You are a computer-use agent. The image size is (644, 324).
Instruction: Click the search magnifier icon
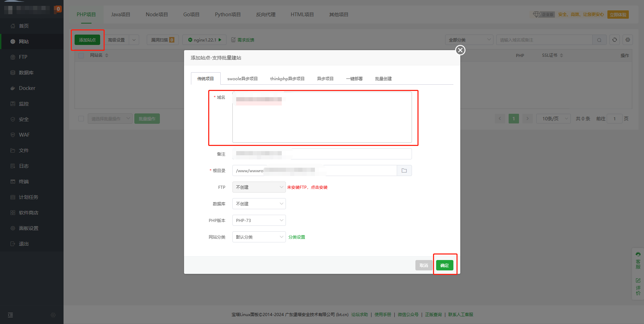(x=599, y=40)
